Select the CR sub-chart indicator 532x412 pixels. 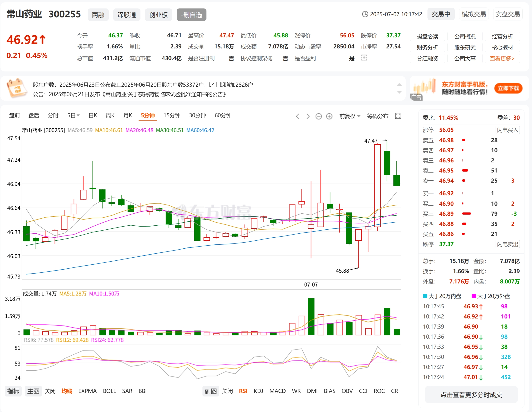pos(394,391)
